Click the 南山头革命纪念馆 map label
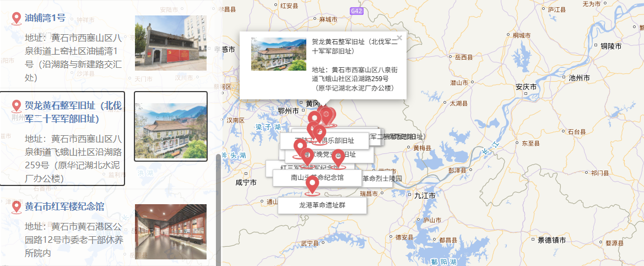Image resolution: width=644 pixels, height=266 pixels. (317, 178)
